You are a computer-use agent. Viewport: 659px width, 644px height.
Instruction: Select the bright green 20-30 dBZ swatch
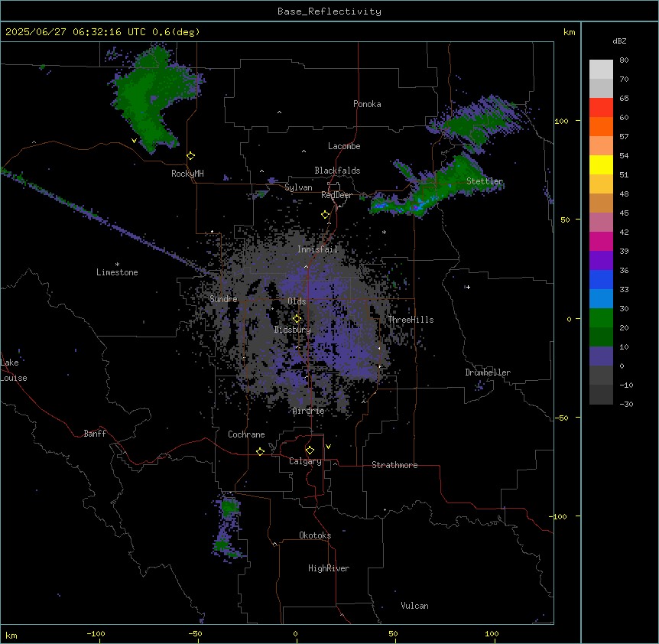pos(601,318)
